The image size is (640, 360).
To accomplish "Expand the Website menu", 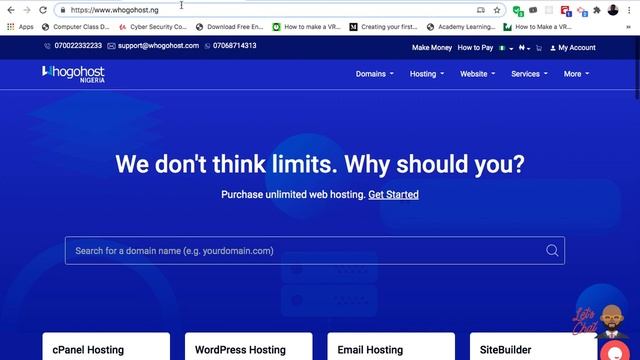I will 477,74.
